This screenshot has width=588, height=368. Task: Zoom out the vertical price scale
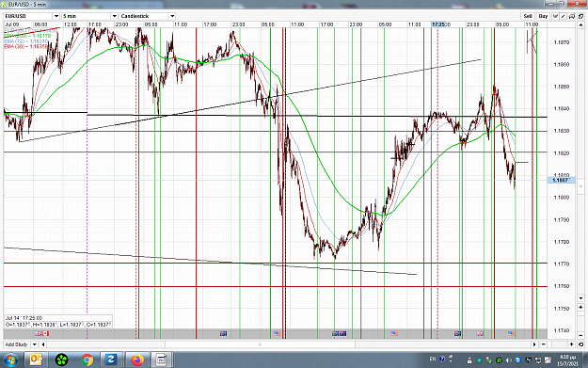coord(580,335)
